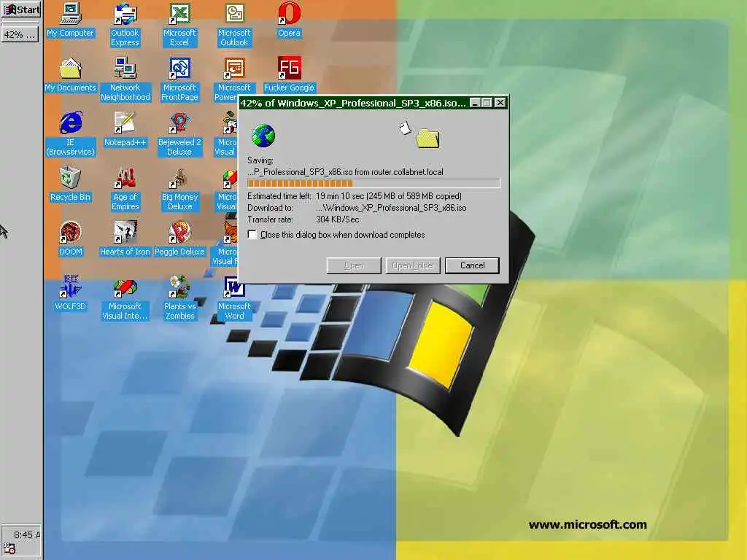
Task: Launch the WOLF3D shortcut
Action: click(71, 294)
